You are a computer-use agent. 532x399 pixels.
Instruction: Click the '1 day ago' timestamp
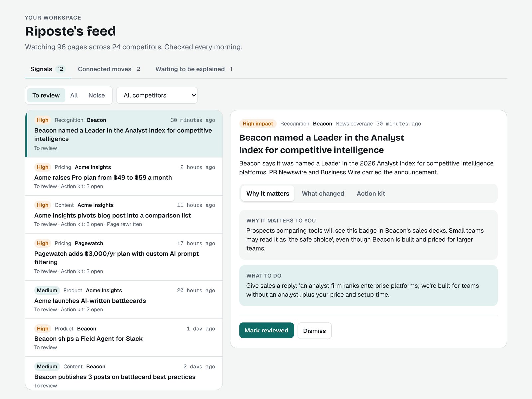[201, 329]
